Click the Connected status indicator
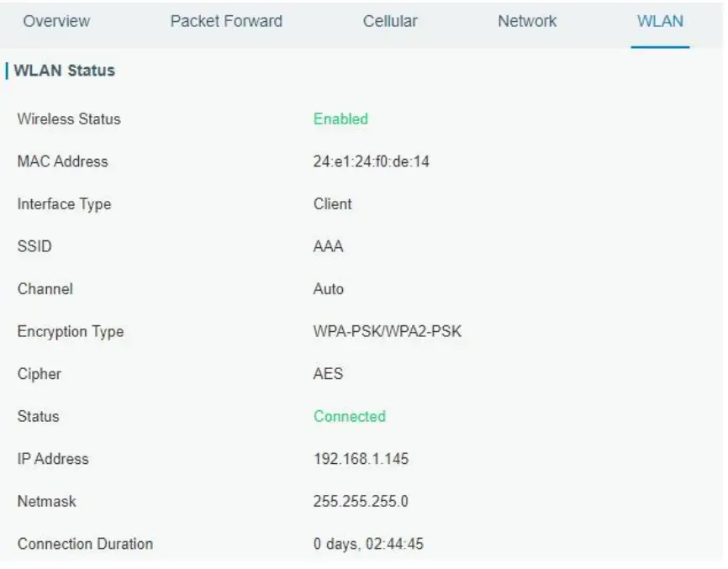728x569 pixels. (x=356, y=415)
